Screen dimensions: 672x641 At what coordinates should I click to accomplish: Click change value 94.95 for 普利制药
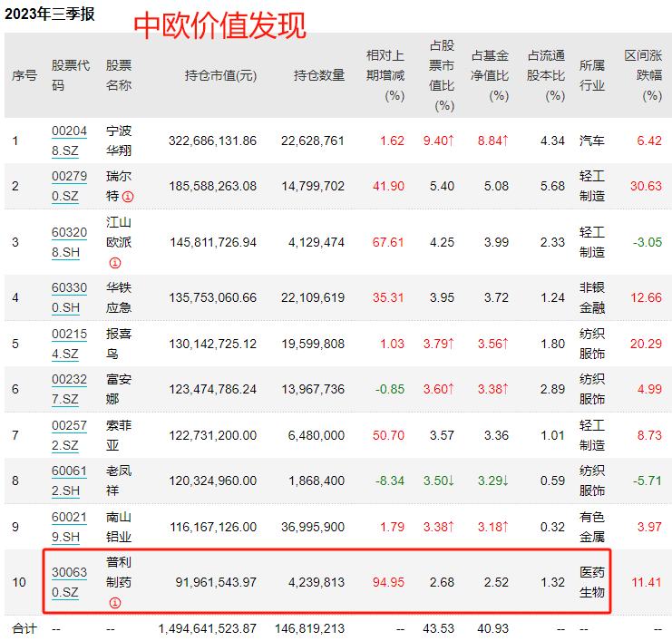[x=388, y=582]
